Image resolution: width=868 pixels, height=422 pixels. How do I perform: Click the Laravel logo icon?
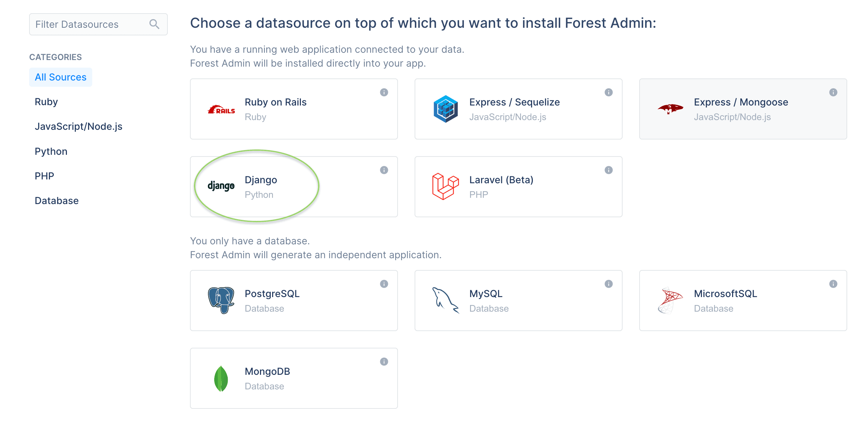(x=446, y=187)
